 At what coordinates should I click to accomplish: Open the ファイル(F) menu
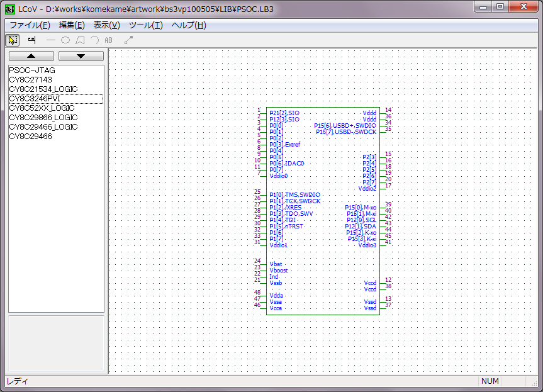[30, 25]
